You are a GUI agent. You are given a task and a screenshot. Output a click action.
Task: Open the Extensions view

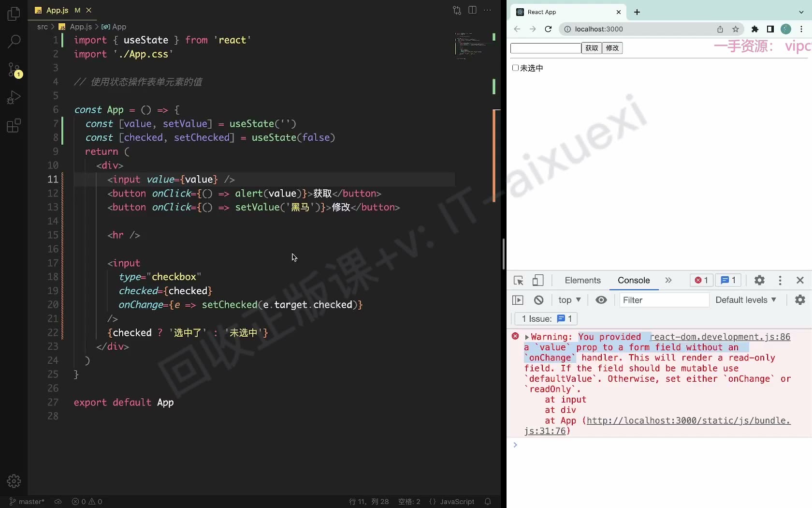14,126
